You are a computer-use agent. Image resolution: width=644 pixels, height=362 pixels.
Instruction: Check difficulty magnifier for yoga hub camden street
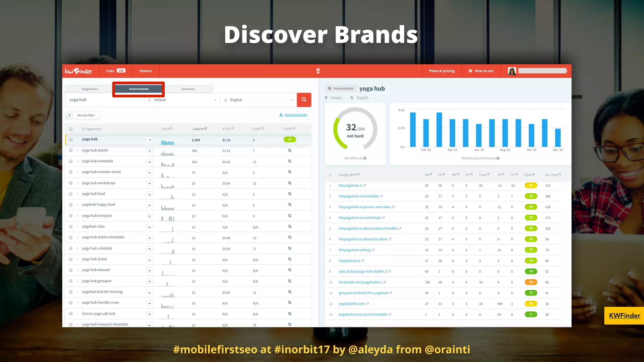click(290, 172)
